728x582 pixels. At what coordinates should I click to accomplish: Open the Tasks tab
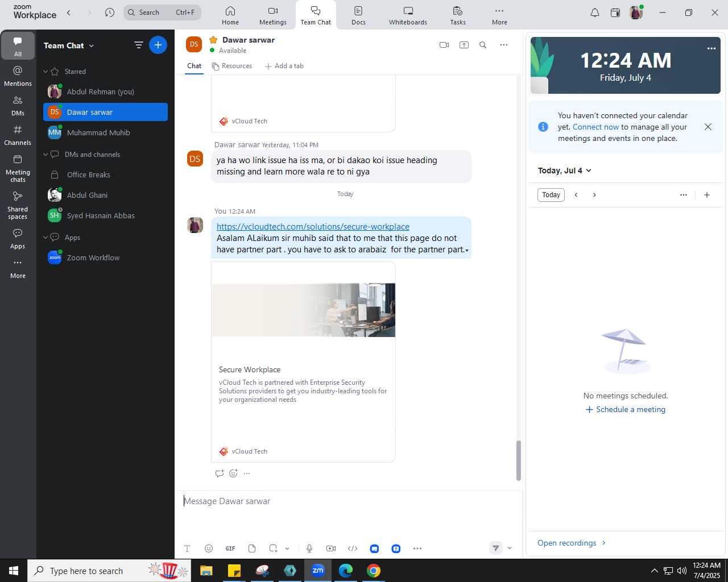pos(458,15)
